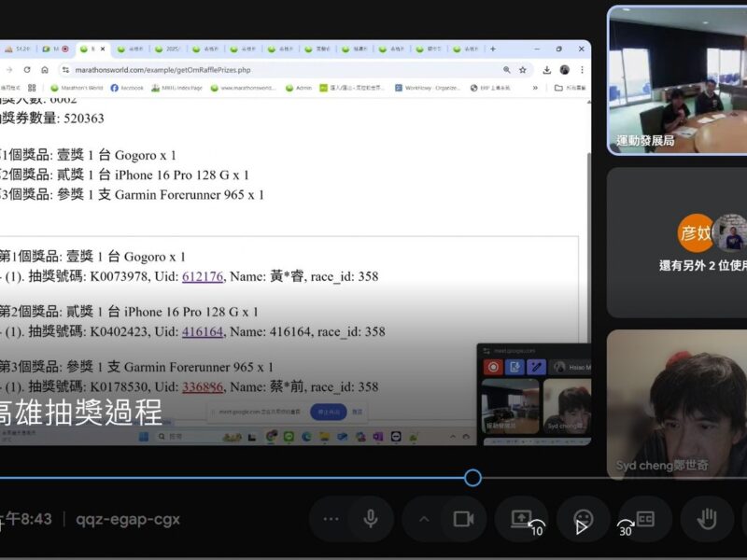Click the forward navigation arrow

9,69
